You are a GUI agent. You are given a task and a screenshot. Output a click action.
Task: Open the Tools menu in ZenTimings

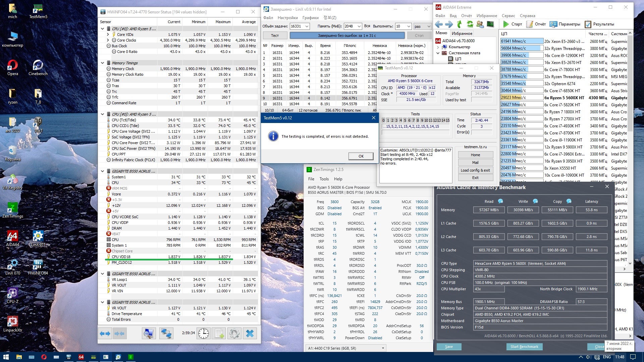click(324, 179)
